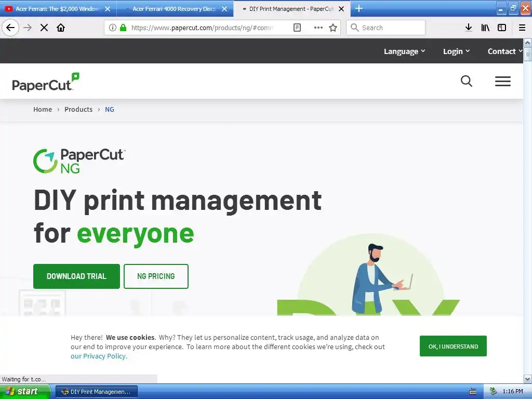Close the Acer Ferrari YouTube tab
The height and width of the screenshot is (399, 532).
click(108, 9)
